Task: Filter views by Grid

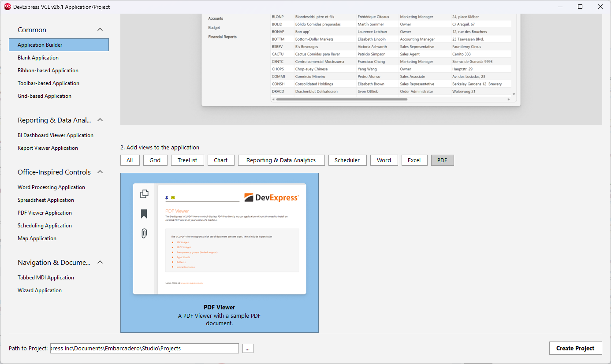Action: click(x=155, y=160)
